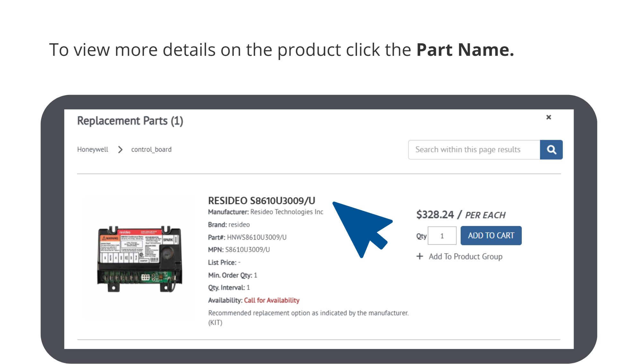The image size is (639, 364).
Task: Select the Add To Product Group text
Action: pos(465,257)
